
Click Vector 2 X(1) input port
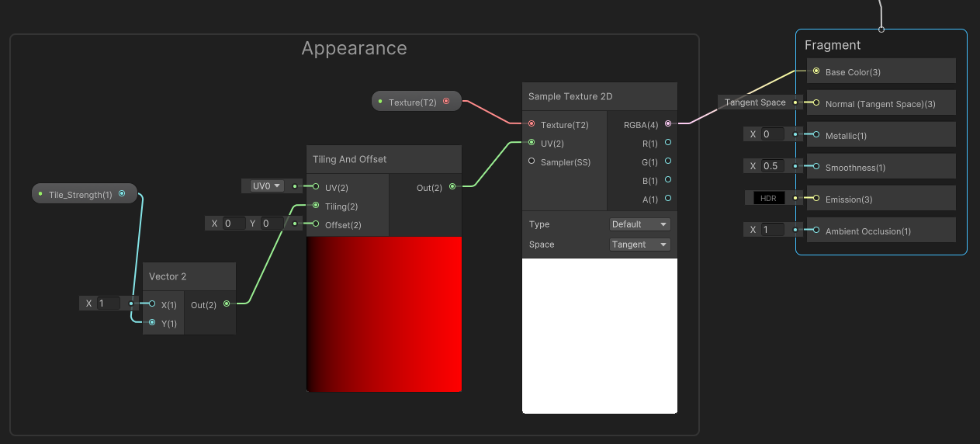[x=152, y=304]
